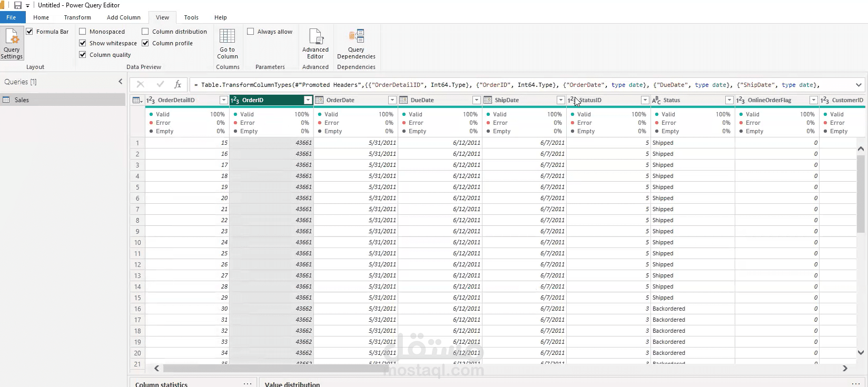Enable Monospaced checkbox
The height and width of the screenshot is (387, 868).
click(x=83, y=32)
